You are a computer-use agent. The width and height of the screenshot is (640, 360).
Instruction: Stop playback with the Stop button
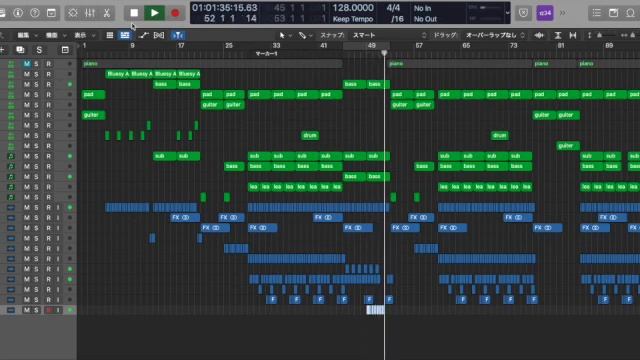(x=134, y=13)
